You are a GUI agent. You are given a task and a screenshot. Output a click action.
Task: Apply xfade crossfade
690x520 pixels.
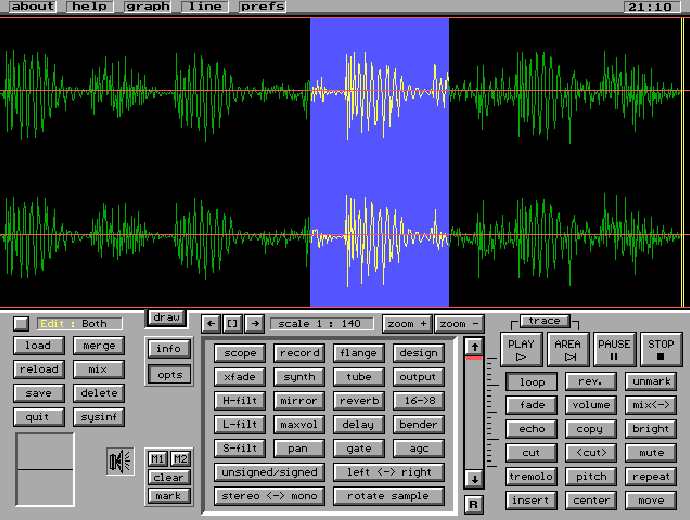240,377
